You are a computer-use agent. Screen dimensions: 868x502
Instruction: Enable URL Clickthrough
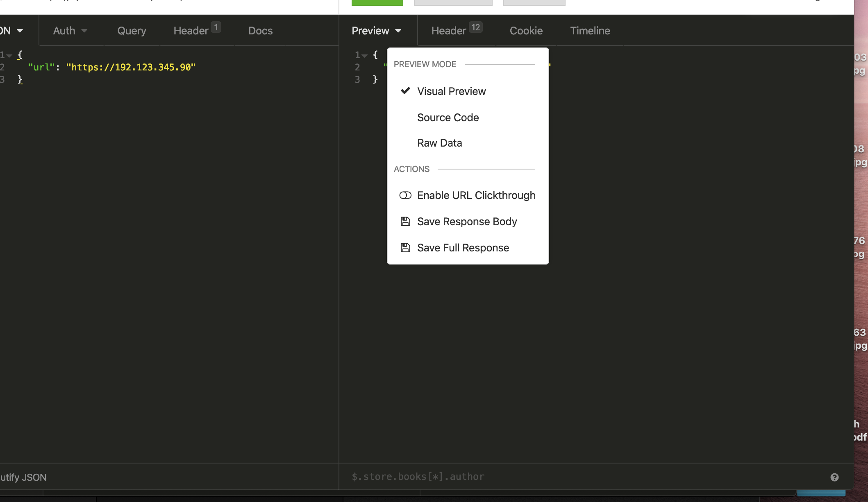pos(476,195)
